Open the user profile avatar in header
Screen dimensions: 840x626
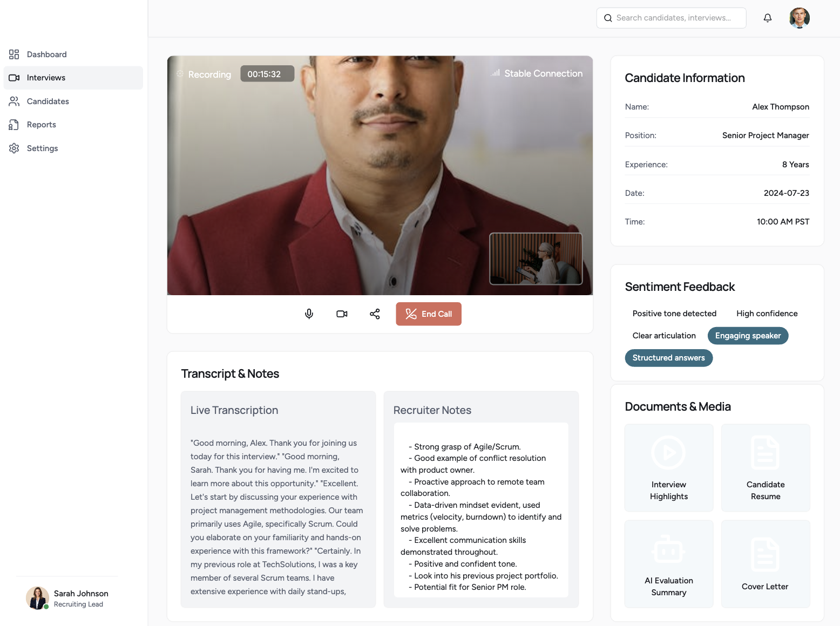click(799, 18)
